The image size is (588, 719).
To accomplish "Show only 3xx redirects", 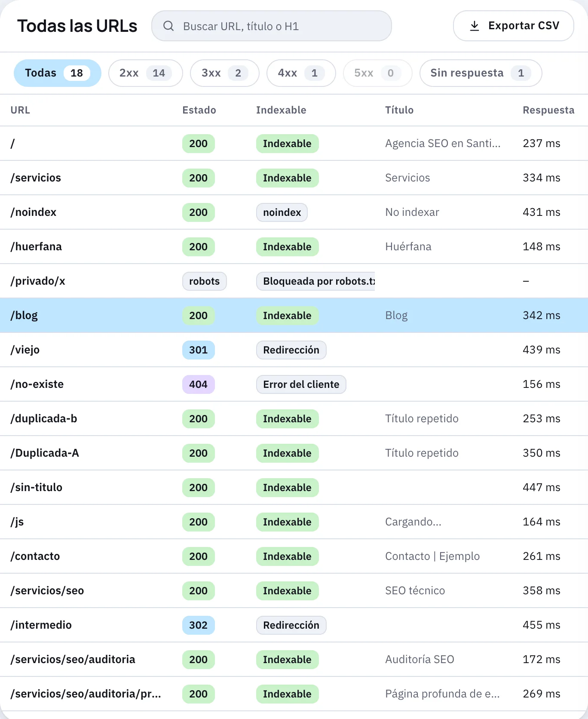I will (x=225, y=73).
